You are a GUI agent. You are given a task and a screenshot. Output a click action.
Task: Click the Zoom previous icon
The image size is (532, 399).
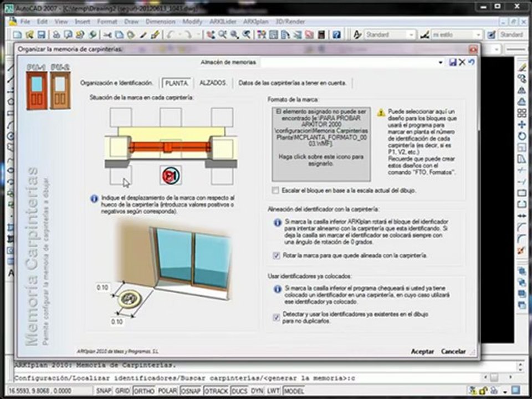[247, 34]
